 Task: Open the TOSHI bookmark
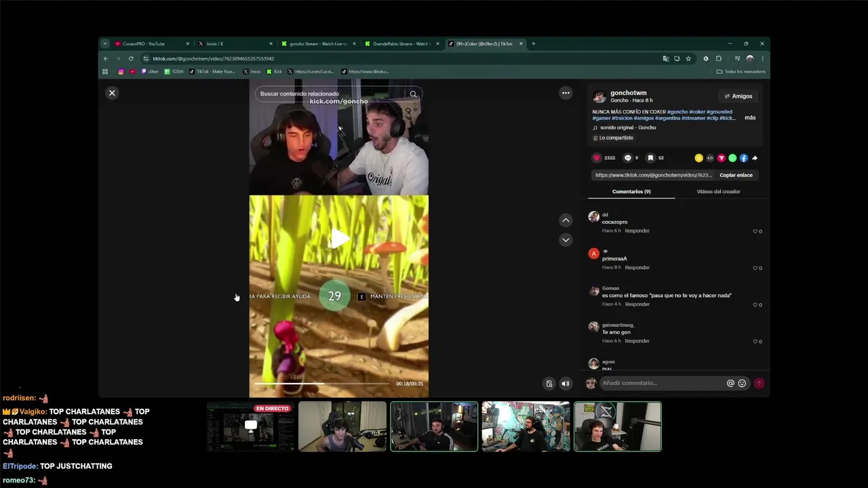point(174,72)
